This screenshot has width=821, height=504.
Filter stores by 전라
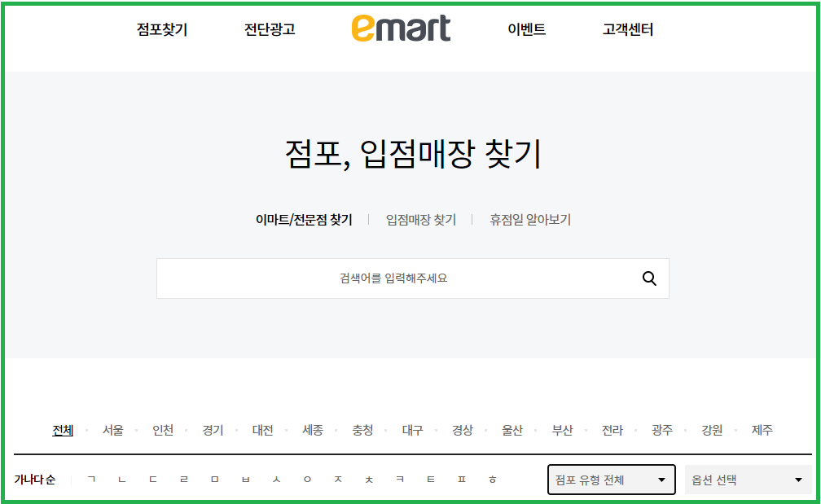[x=612, y=430]
